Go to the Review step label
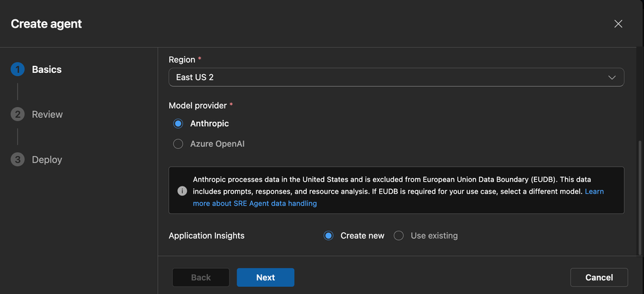The width and height of the screenshot is (644, 294). coord(47,114)
